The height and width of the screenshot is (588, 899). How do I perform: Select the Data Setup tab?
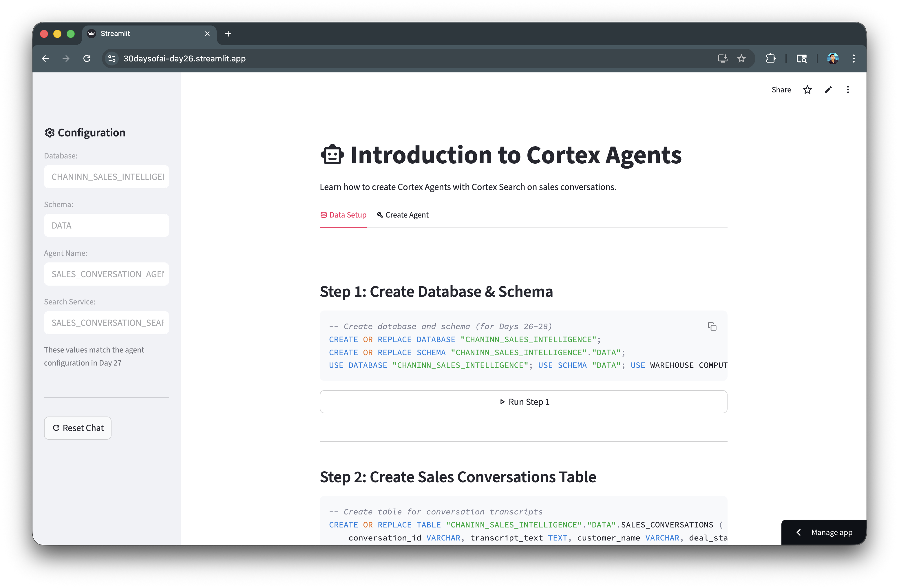point(343,215)
